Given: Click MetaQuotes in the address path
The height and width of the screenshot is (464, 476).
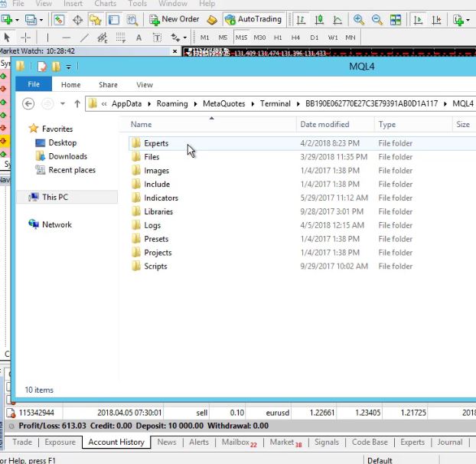Looking at the screenshot, I should pos(224,104).
